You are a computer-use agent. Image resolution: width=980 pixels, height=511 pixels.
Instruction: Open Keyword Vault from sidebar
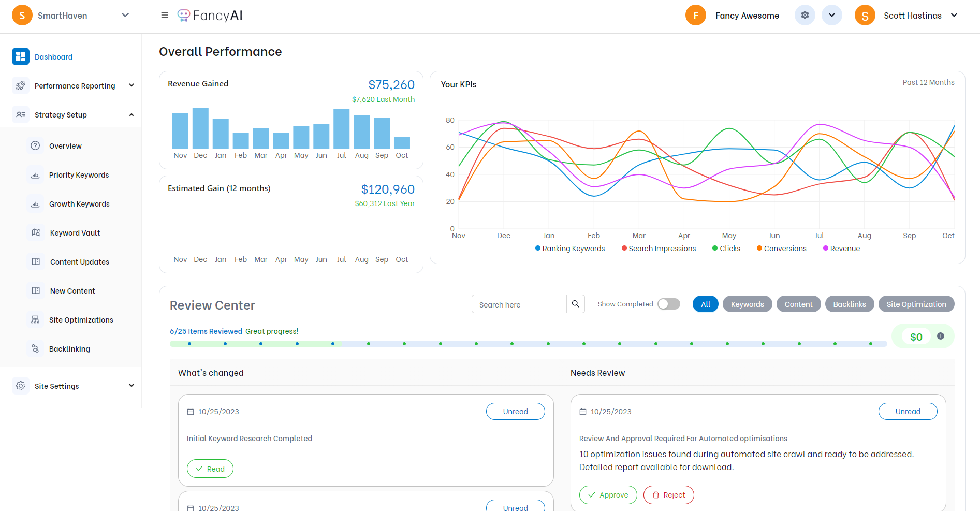[75, 233]
